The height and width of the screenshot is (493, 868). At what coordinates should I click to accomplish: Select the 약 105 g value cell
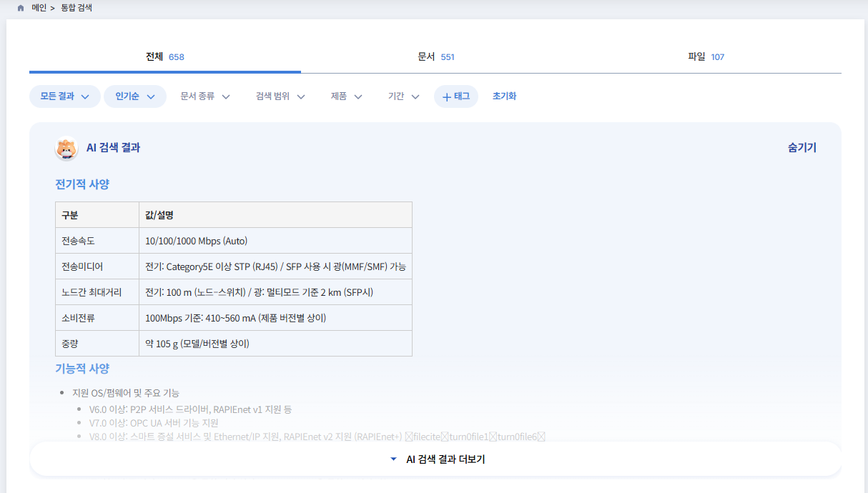click(275, 344)
